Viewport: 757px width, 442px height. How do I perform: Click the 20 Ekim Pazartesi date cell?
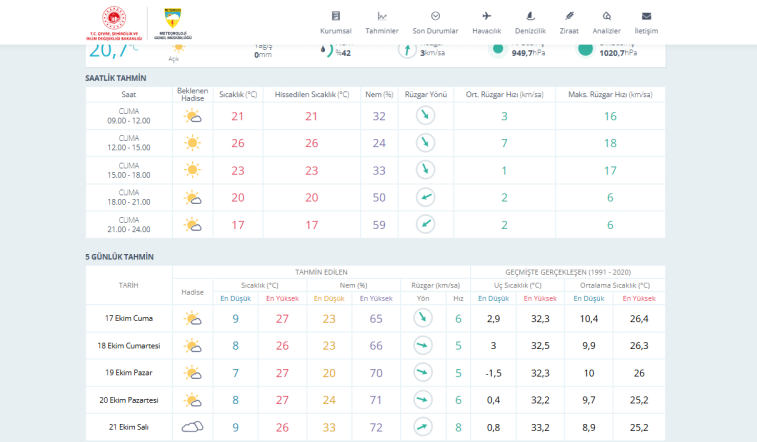129,400
